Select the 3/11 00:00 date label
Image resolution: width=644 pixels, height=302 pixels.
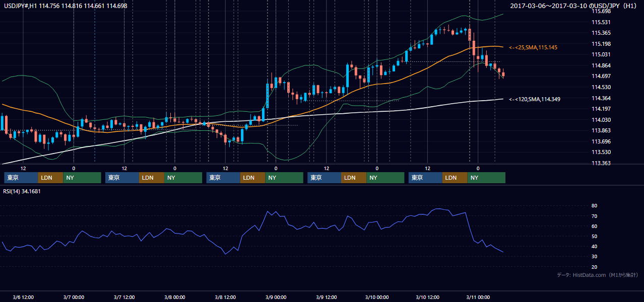coord(478,297)
